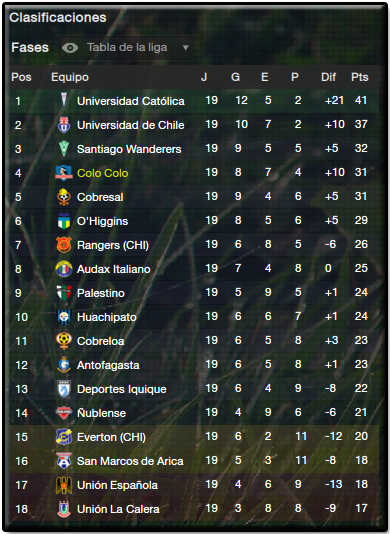Toggle the eye icon beside Fases
The height and width of the screenshot is (534, 390).
[70, 48]
